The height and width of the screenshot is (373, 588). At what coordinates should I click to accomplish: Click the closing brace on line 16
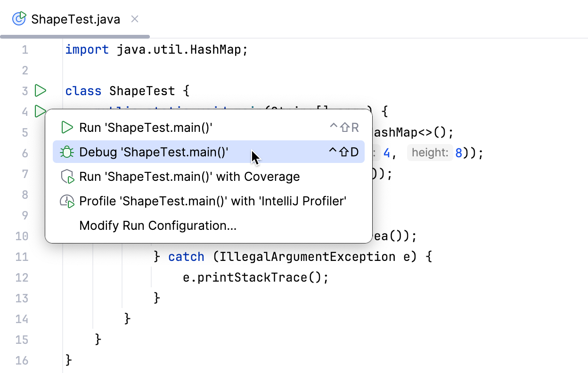pyautogui.click(x=69, y=360)
